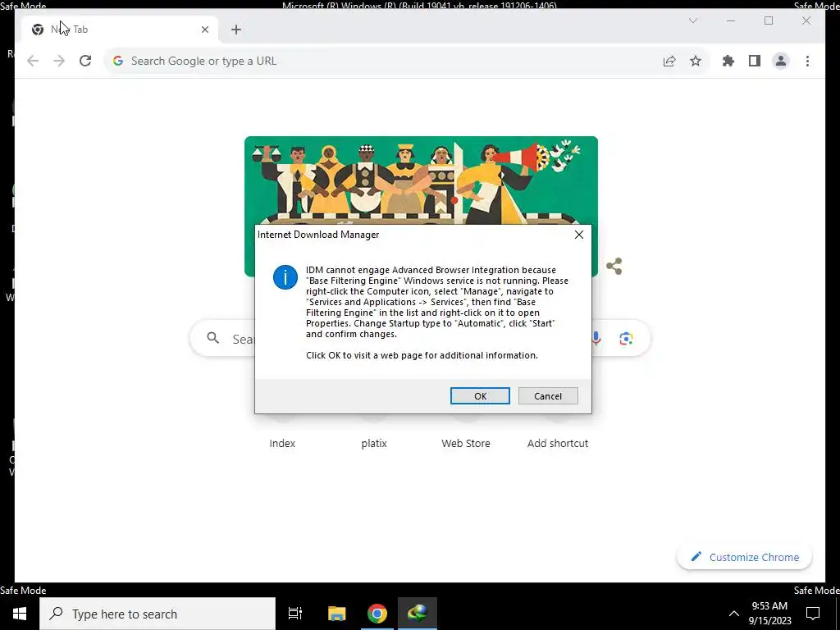Image resolution: width=840 pixels, height=630 pixels.
Task: Minimize the Chrome window
Action: coord(731,21)
